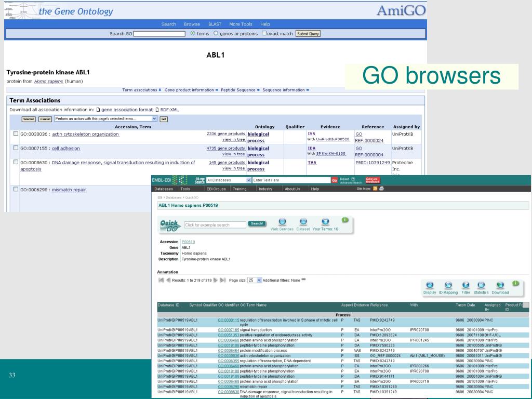The image size is (532, 399).
Task: Click red Go button in EBI search
Action: click(x=335, y=180)
